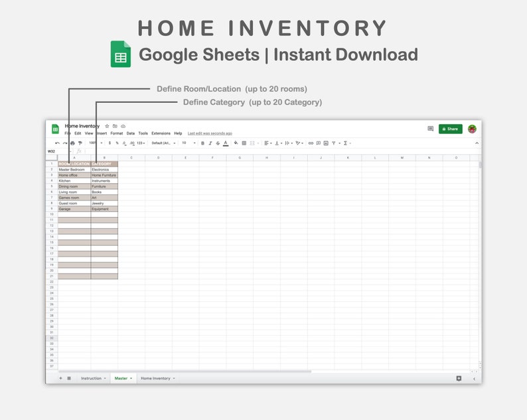
Task: Click the Share button
Action: click(x=451, y=129)
